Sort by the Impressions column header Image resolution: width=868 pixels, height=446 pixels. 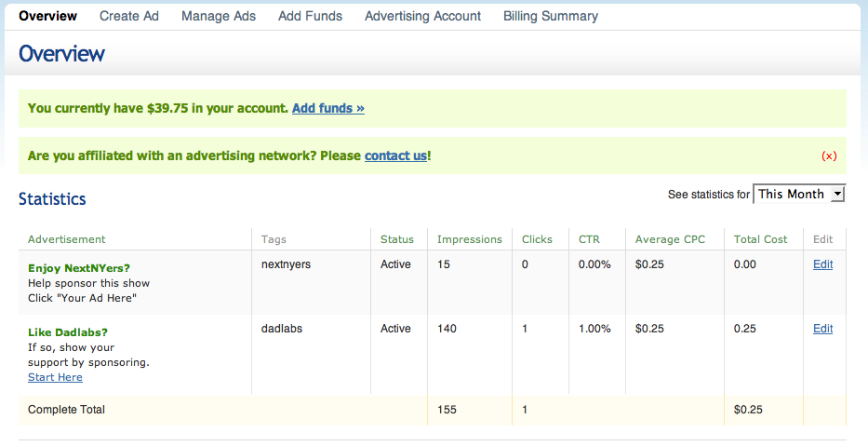click(470, 239)
